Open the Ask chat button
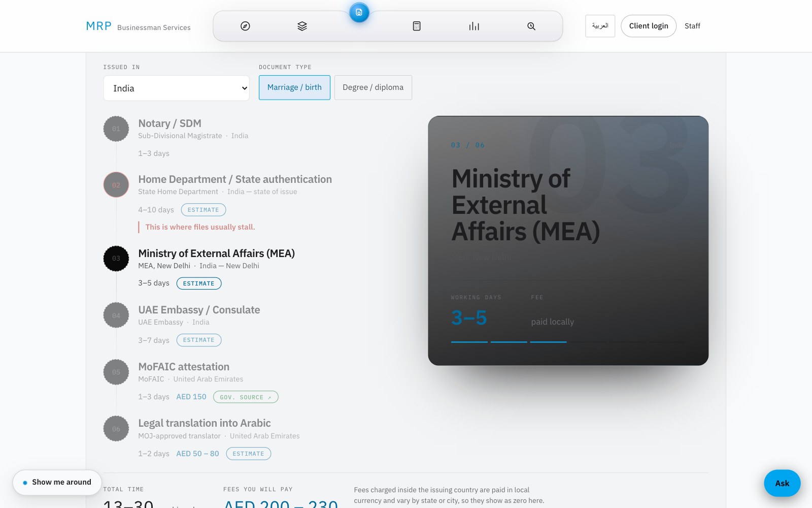This screenshot has width=812, height=508. (782, 483)
